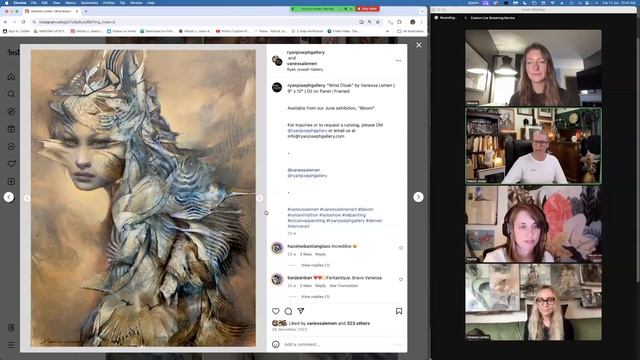Save the post with bookmark icon

pyautogui.click(x=399, y=311)
